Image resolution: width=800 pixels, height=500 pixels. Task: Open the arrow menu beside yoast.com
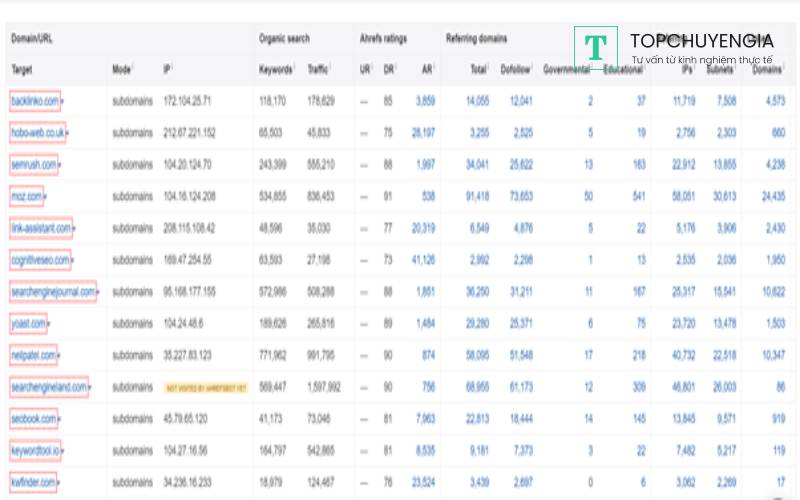pyautogui.click(x=47, y=324)
